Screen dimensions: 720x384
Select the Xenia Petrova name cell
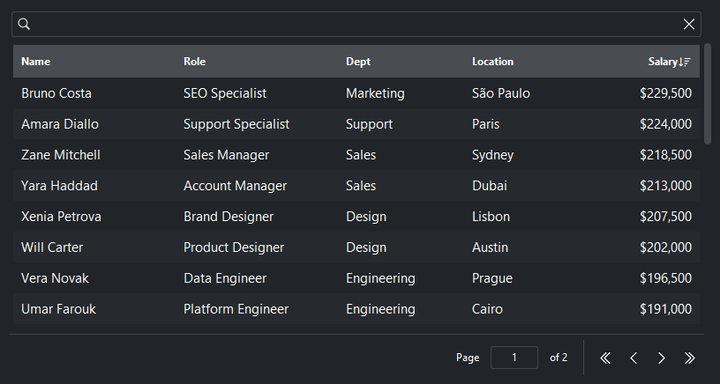point(61,216)
